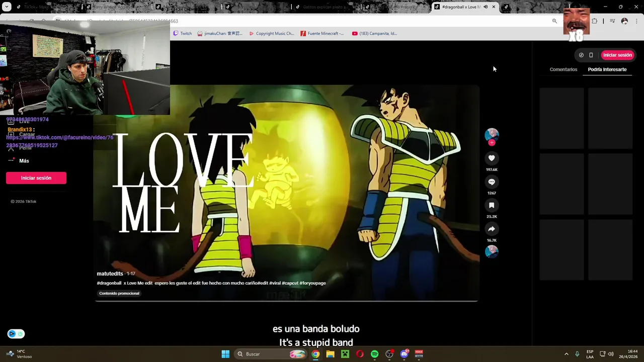Open Opera browser from taskbar
Viewport: 644px width, 362px height.
(360, 354)
